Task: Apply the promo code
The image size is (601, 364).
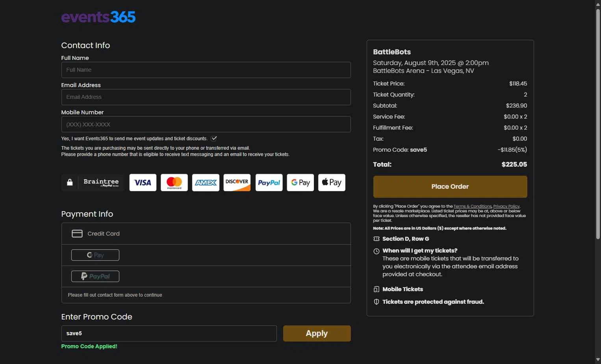Action: (317, 333)
